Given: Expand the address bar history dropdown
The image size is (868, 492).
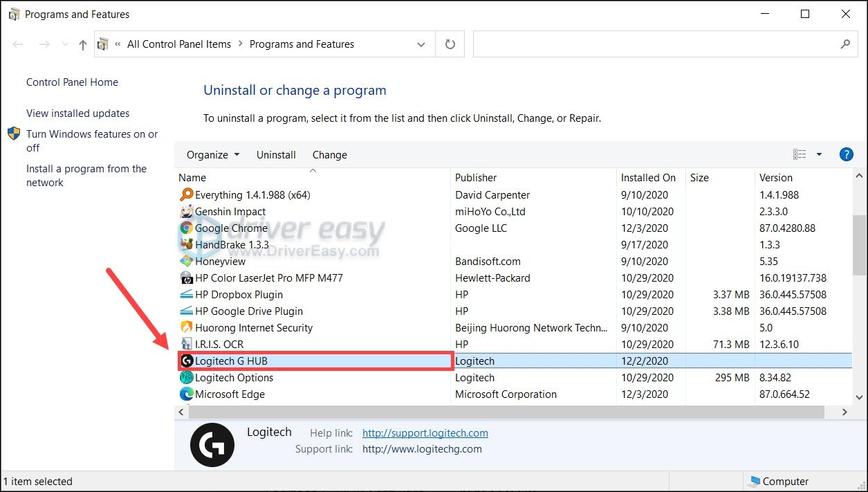Looking at the screenshot, I should pyautogui.click(x=421, y=44).
